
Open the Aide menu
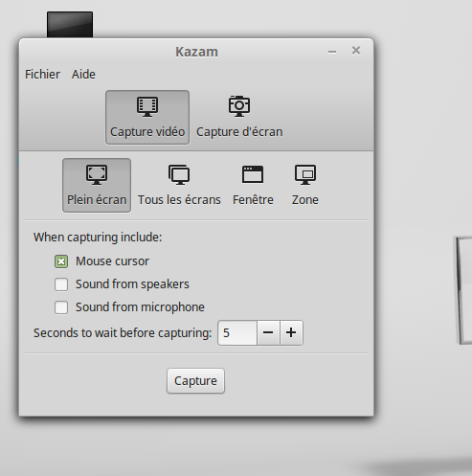point(83,75)
